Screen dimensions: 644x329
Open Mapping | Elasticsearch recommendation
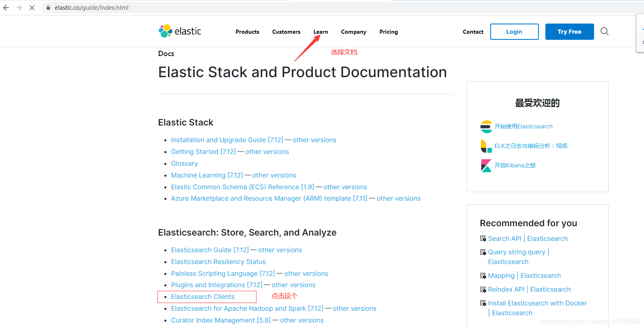tap(524, 275)
